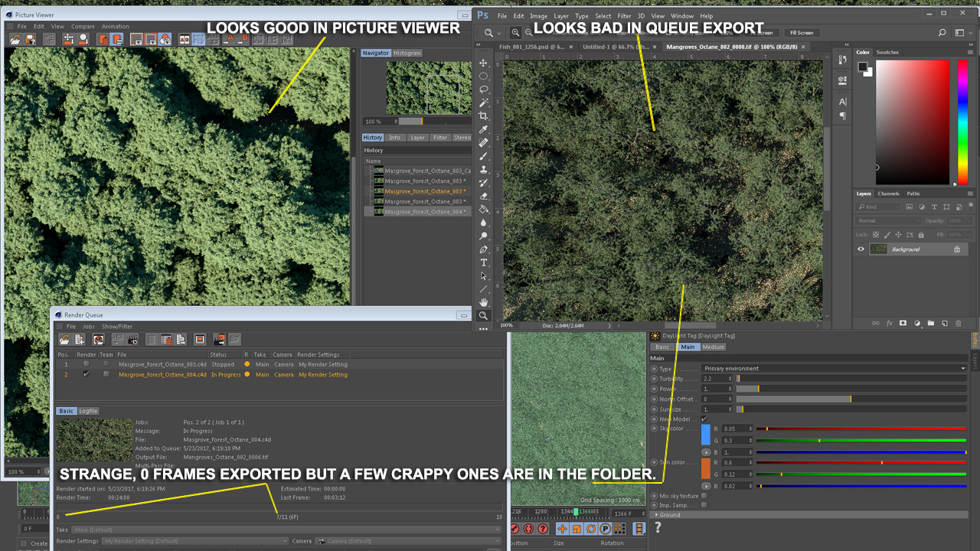Click the layer styles fx icon
This screenshot has height=551, width=980.
tap(890, 324)
